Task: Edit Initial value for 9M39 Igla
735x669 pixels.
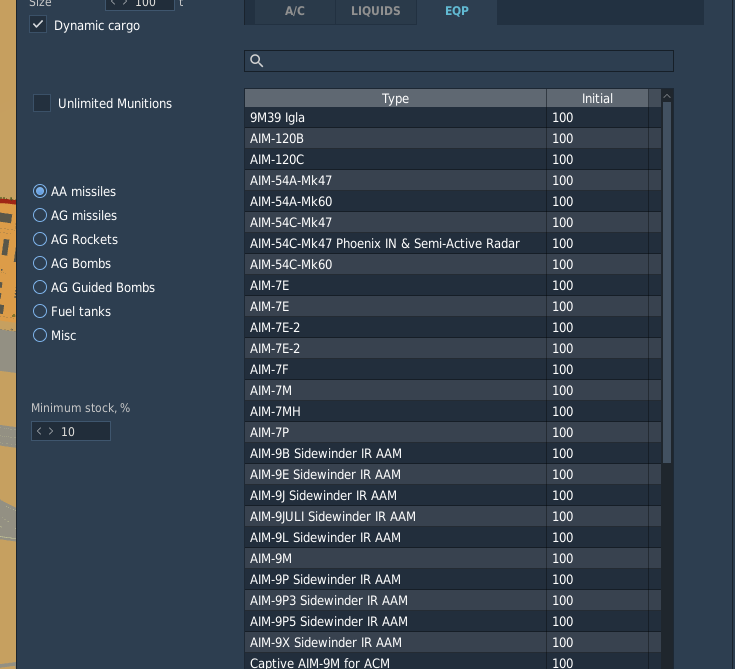Action: 598,117
